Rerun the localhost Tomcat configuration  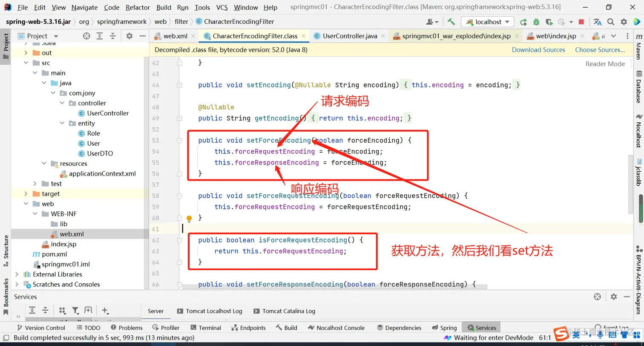click(x=523, y=22)
